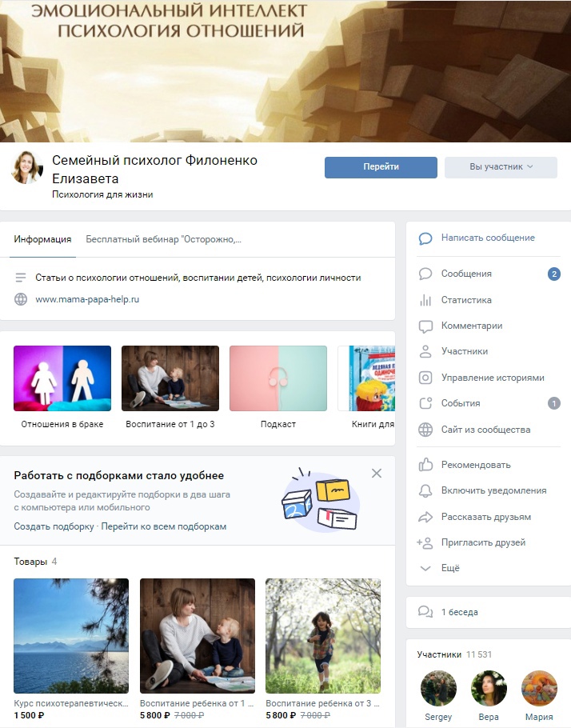Open Мария's member avatar
This screenshot has width=571, height=728.
click(x=539, y=689)
